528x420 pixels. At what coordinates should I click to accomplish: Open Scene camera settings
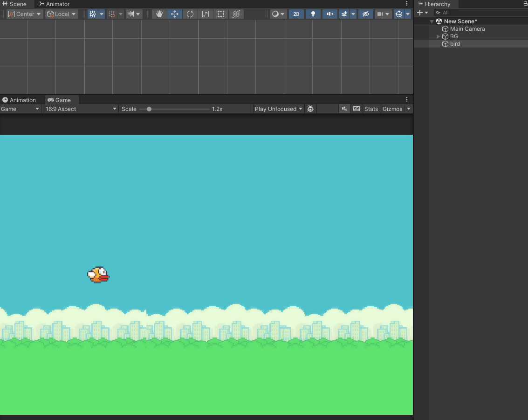383,14
